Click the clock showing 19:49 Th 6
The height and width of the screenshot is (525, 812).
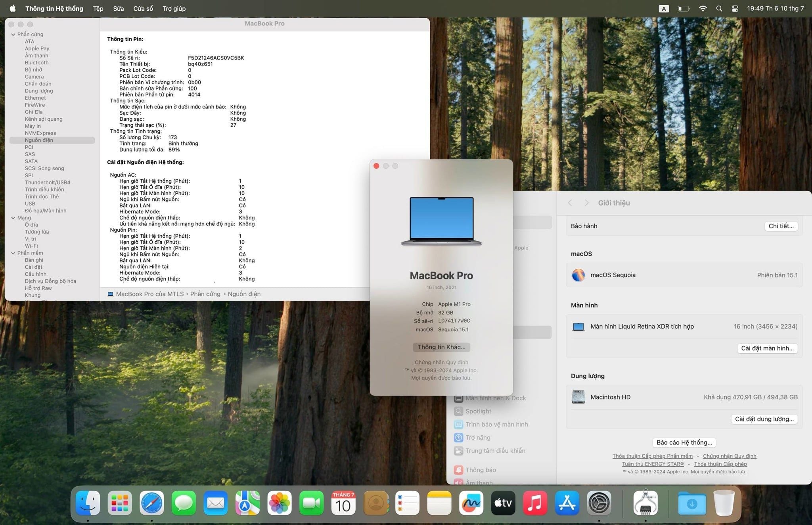775,8
